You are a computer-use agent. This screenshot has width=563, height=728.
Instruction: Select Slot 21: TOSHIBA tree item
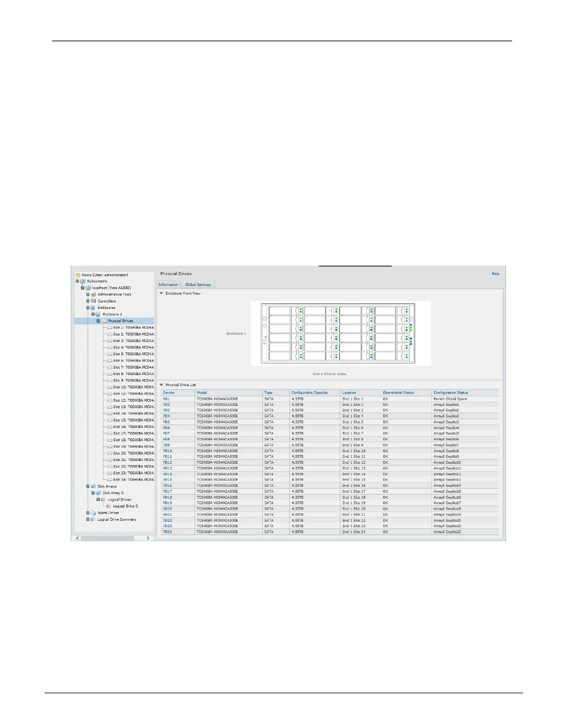pyautogui.click(x=133, y=460)
